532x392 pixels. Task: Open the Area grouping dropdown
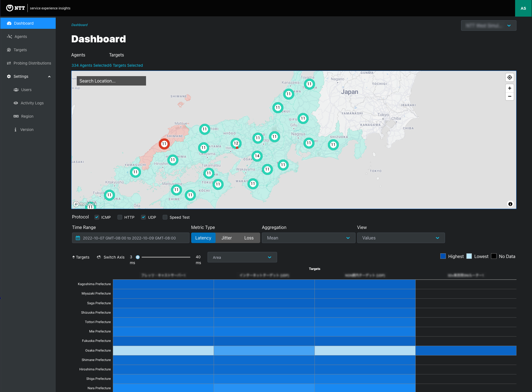click(x=242, y=257)
